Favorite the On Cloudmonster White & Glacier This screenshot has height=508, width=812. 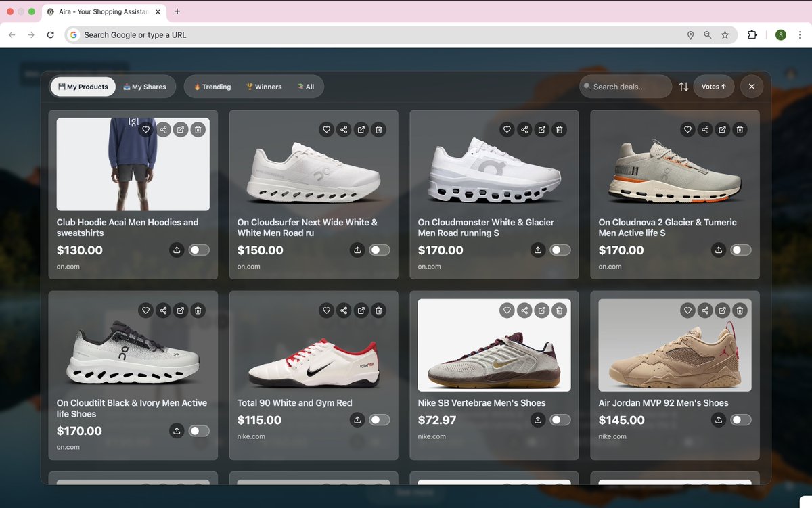click(x=507, y=129)
